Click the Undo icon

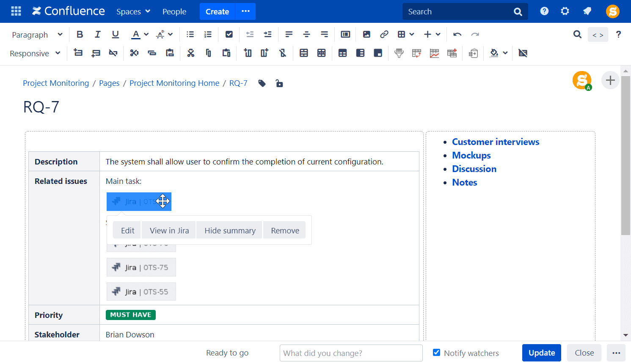pos(457,34)
